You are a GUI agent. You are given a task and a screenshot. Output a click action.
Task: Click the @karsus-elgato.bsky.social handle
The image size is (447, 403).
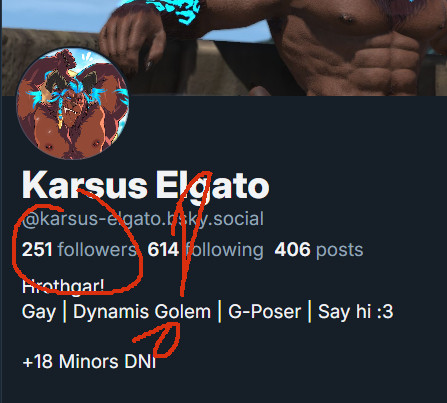tap(143, 219)
